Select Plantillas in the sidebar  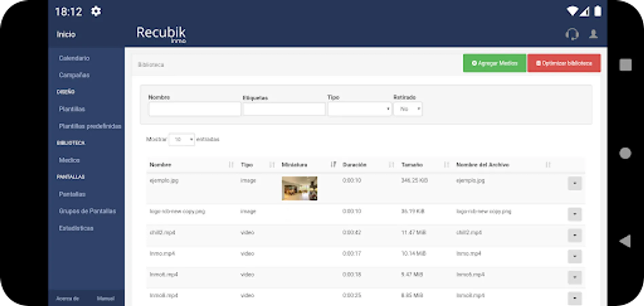pos(72,109)
